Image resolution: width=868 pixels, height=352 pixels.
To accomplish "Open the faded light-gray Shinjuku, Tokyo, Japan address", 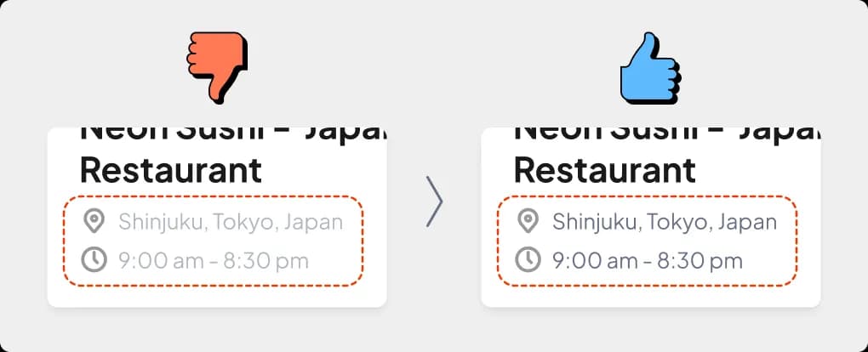I will coord(231,222).
